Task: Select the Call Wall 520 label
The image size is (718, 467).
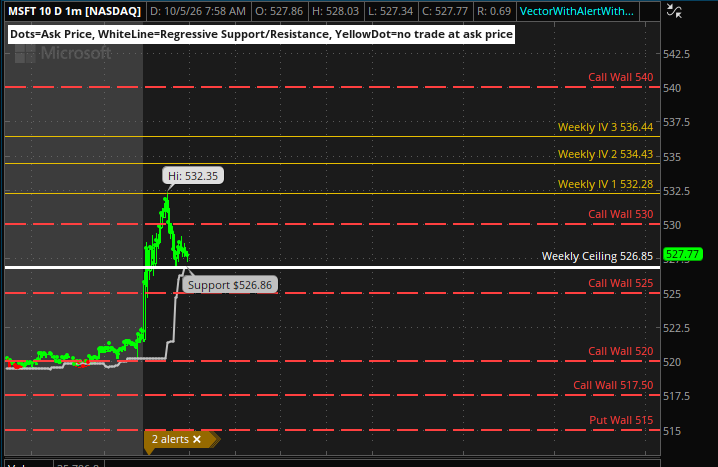Action: [620, 351]
